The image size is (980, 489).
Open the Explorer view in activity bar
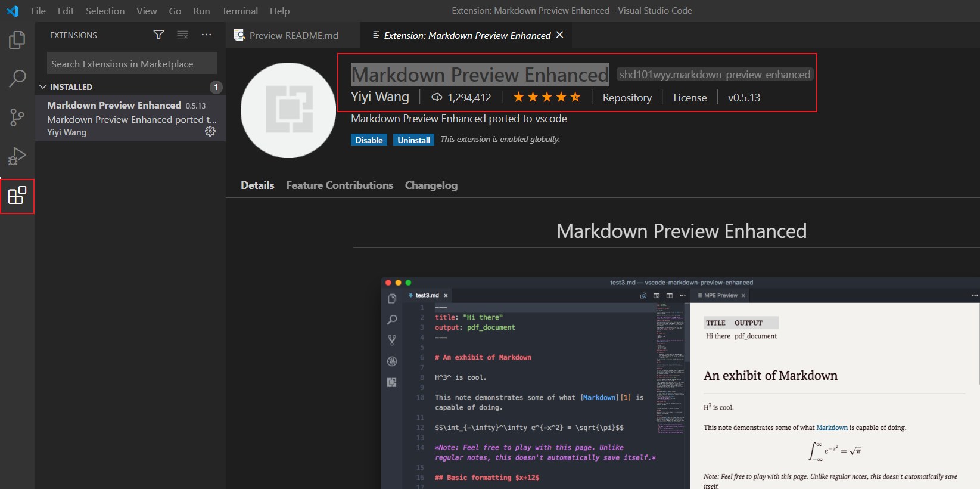(x=17, y=40)
